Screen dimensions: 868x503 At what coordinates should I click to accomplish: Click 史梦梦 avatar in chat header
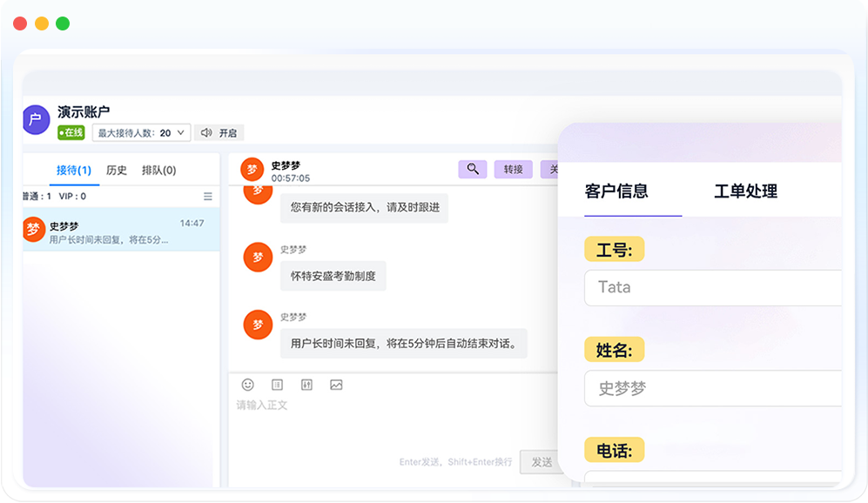coord(252,170)
